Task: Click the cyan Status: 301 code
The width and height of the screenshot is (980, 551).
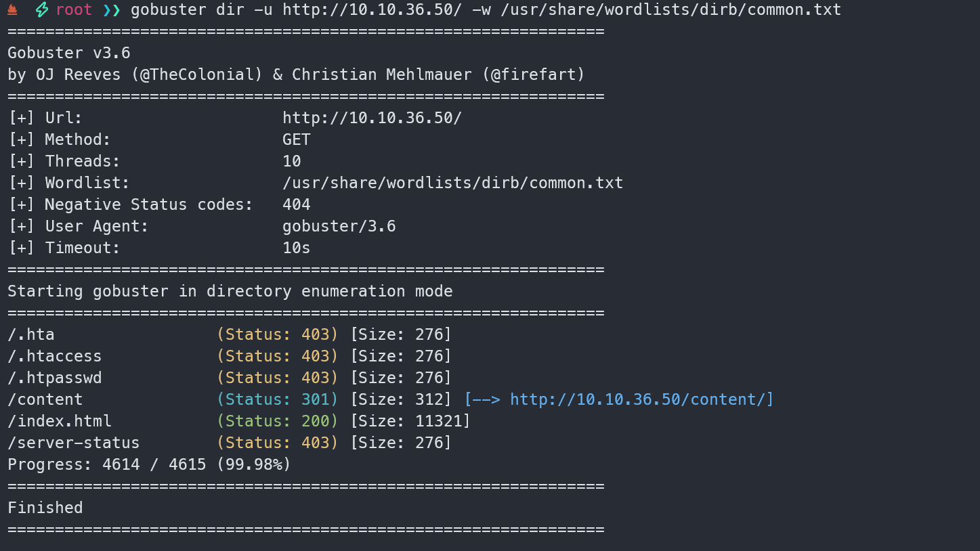Action: (277, 399)
